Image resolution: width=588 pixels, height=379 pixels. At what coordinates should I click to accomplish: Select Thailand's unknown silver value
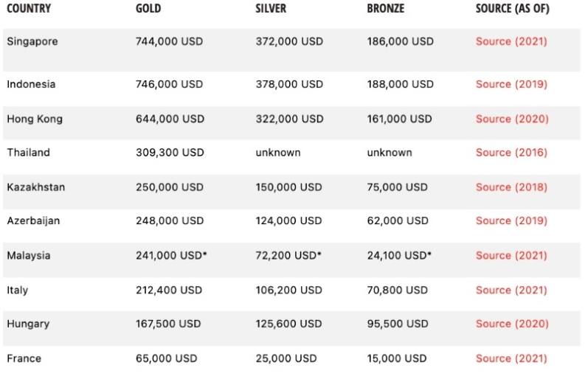[x=278, y=153]
